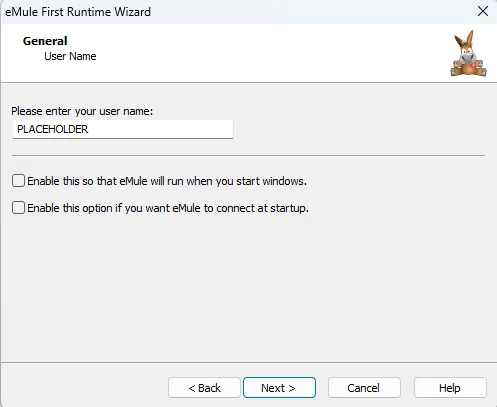Go to the next wizard page
Viewport: 497px width, 407px height.
click(x=279, y=388)
